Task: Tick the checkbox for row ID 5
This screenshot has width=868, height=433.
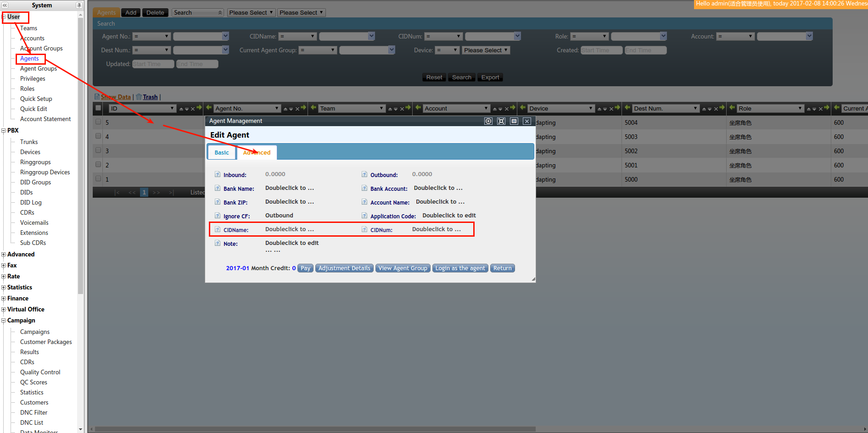Action: (98, 122)
